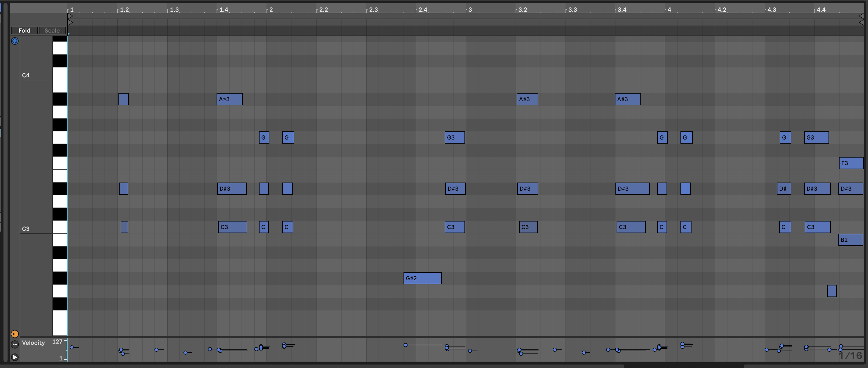Click the C3 piano key
This screenshot has height=368, width=868.
pos(60,227)
